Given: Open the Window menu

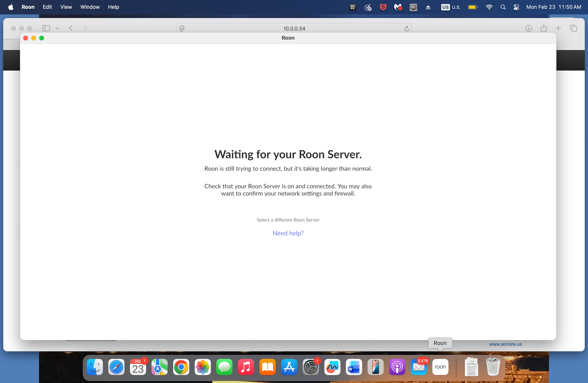Looking at the screenshot, I should tap(90, 7).
